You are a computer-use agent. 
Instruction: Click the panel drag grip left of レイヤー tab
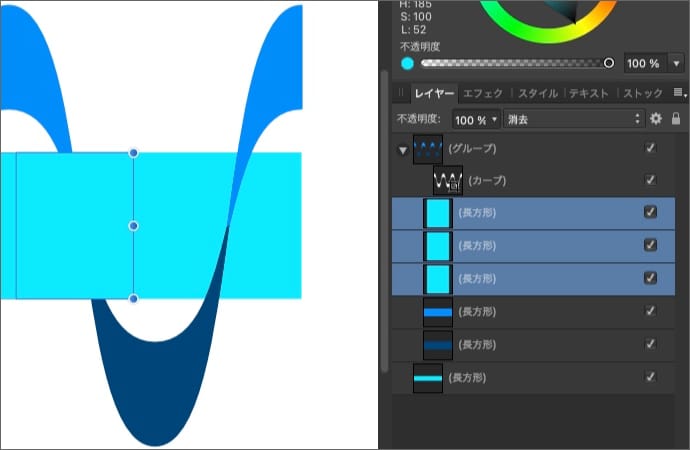pos(402,93)
